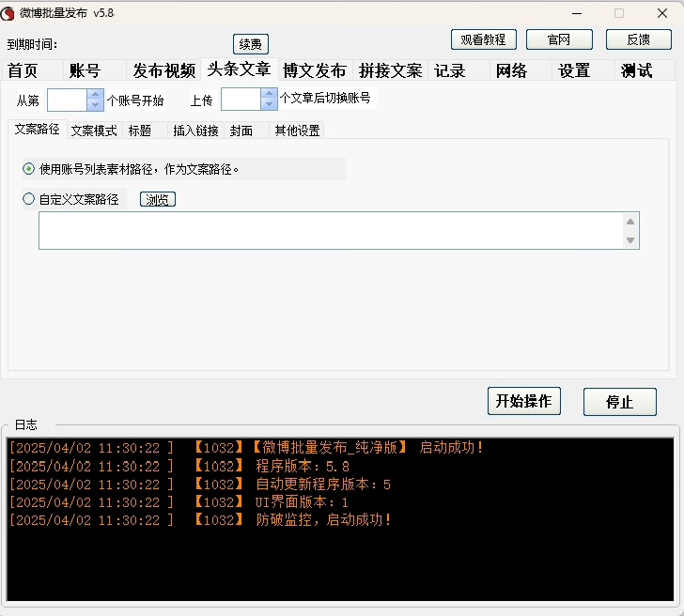Close the 微博批量发布 window
The image size is (684, 616).
(662, 13)
